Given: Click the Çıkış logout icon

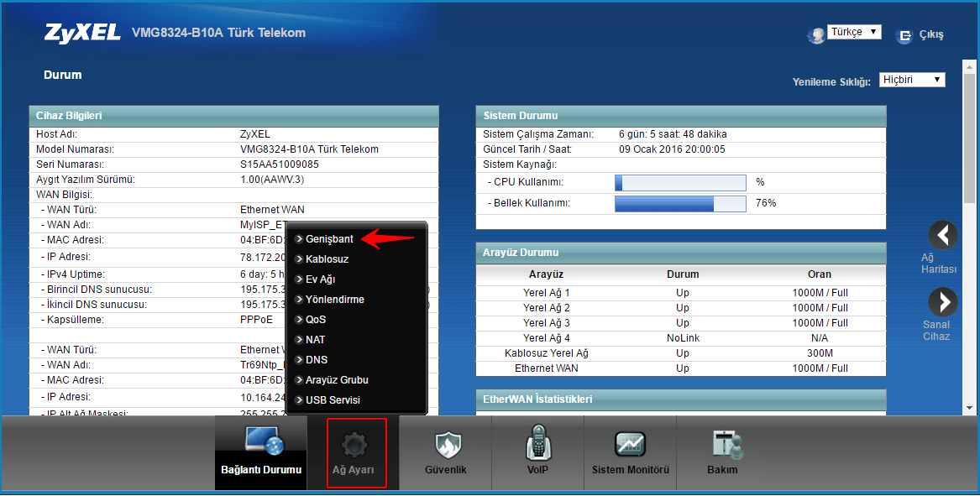Looking at the screenshot, I should 904,35.
